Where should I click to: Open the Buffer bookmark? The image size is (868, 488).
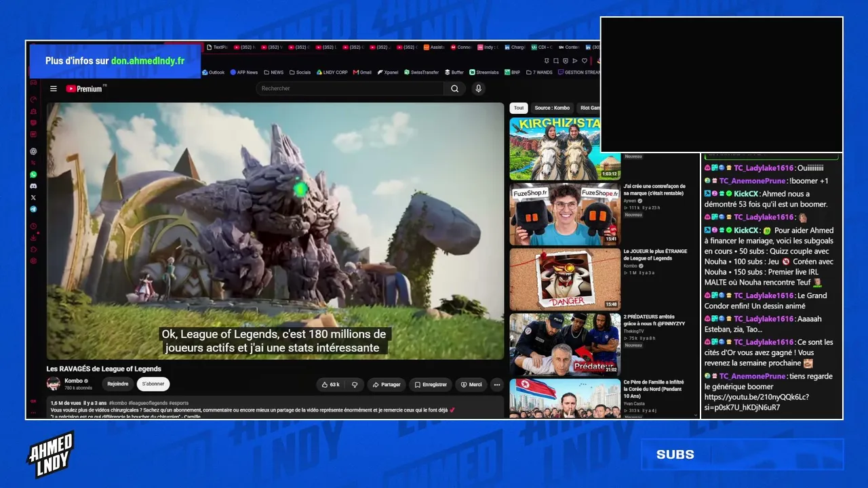click(x=454, y=72)
